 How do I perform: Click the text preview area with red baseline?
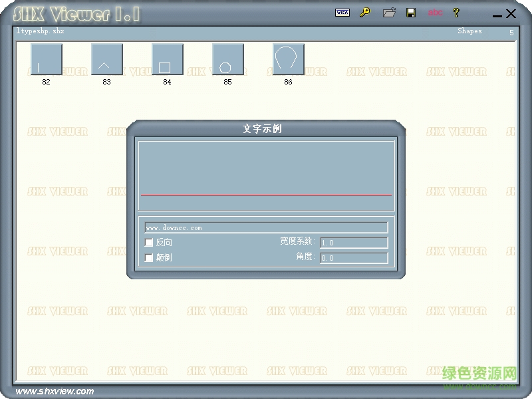tap(267, 176)
